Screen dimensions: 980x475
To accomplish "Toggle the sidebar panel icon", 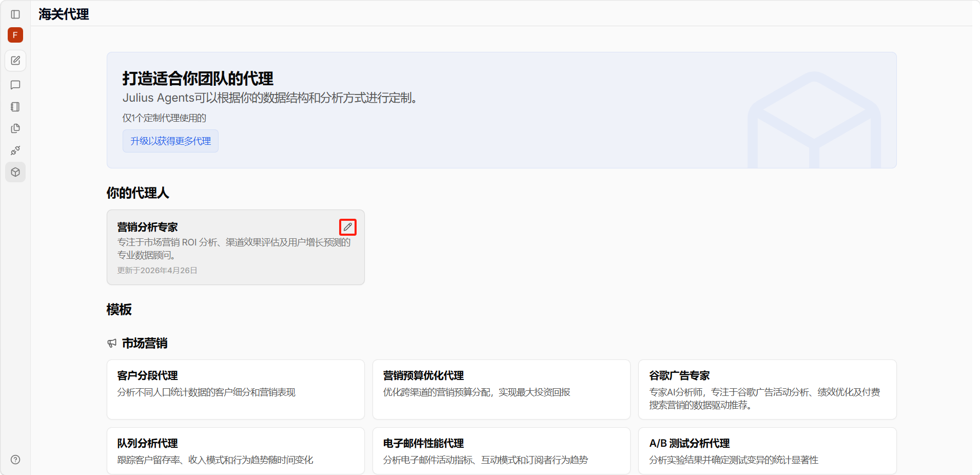I will 15,14.
